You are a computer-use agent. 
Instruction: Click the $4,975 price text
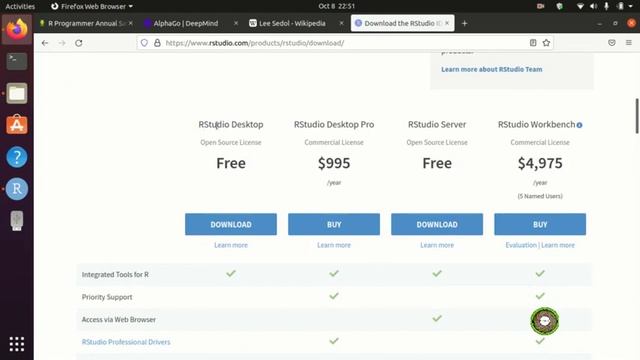[x=540, y=163]
